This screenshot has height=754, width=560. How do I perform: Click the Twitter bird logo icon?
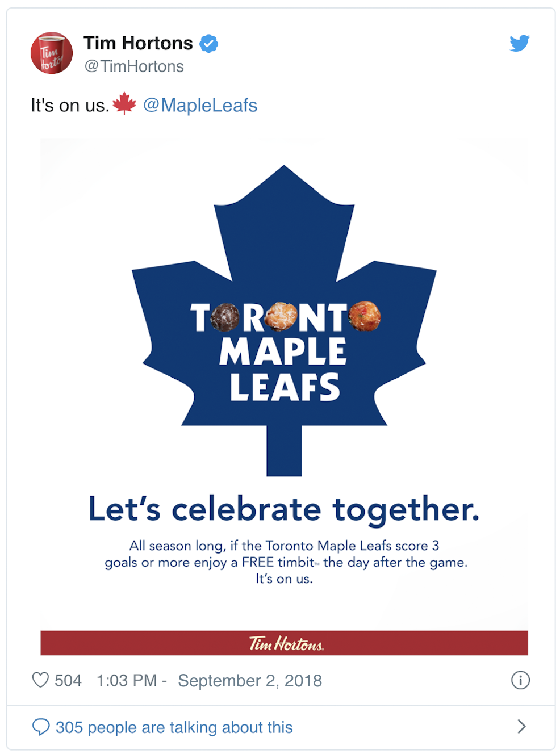[x=519, y=43]
